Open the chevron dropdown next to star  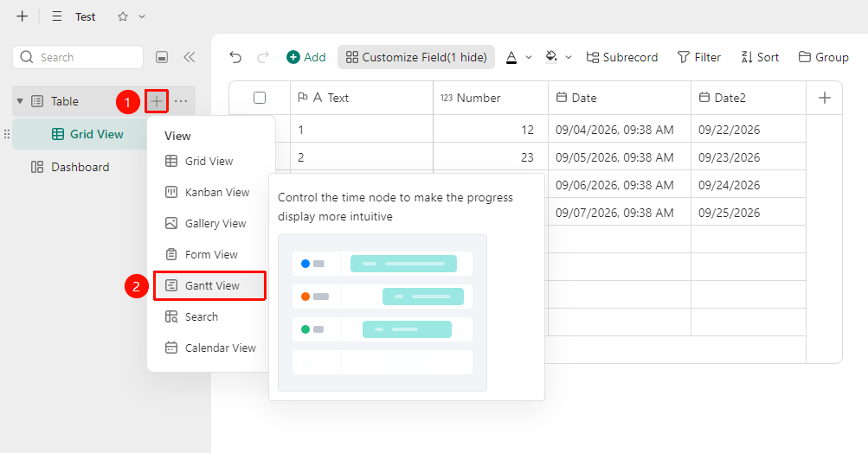(142, 16)
